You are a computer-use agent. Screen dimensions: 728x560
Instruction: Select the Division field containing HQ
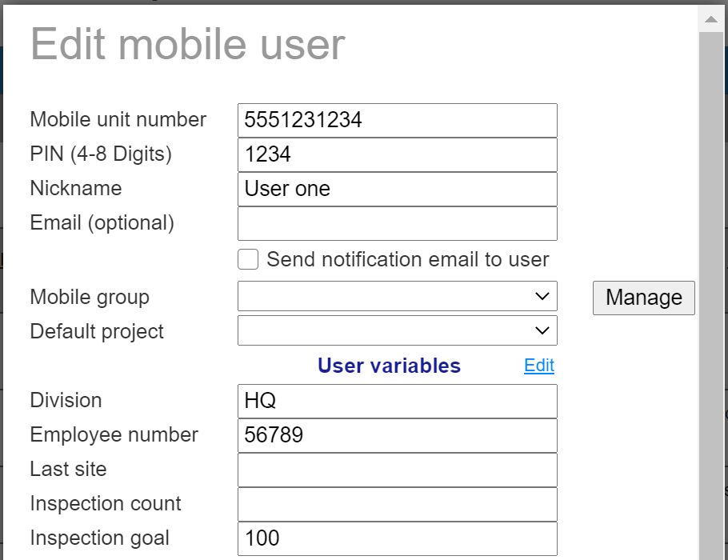pyautogui.click(x=398, y=401)
